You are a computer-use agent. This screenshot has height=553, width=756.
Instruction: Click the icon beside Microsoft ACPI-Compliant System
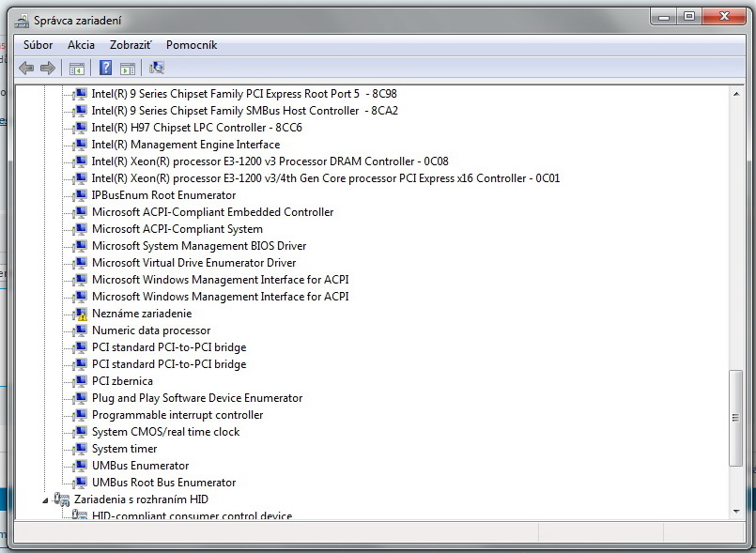80,229
